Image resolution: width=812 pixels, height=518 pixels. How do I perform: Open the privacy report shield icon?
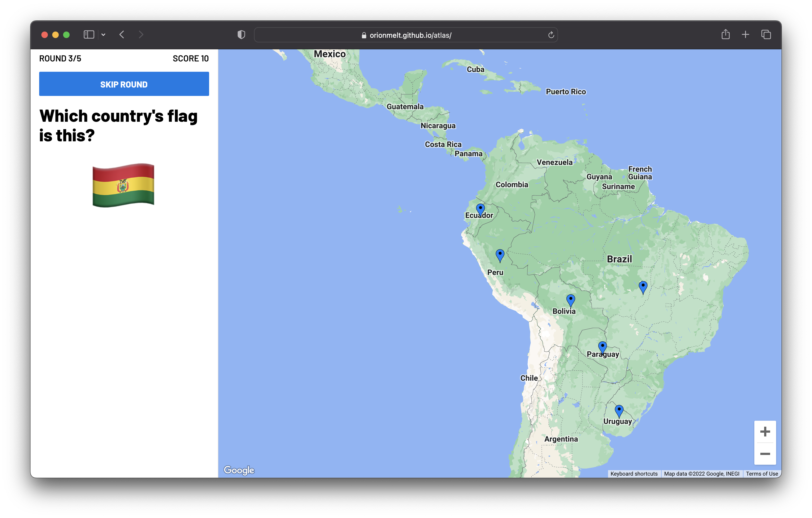241,35
